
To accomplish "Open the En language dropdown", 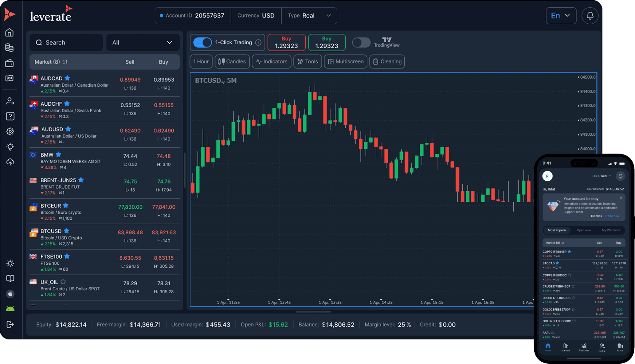I will pyautogui.click(x=561, y=16).
